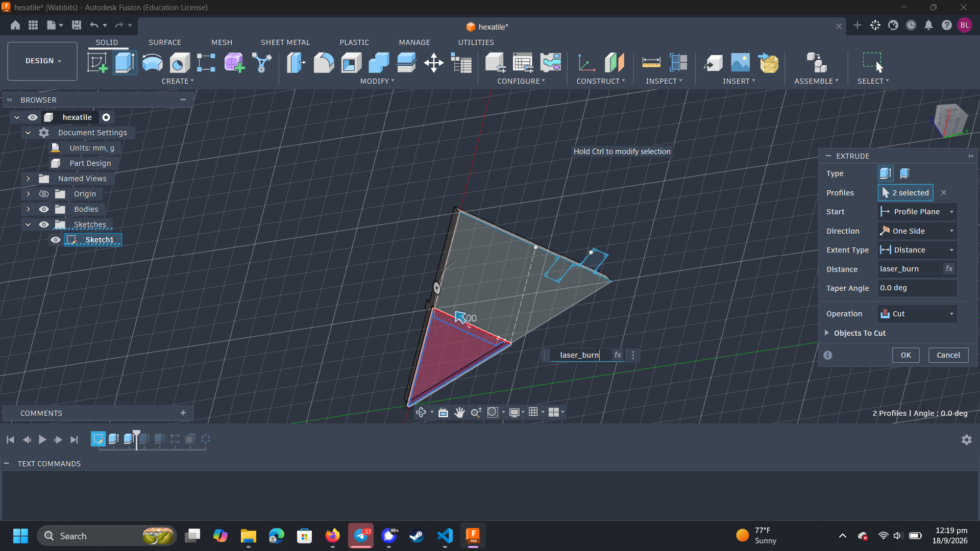The width and height of the screenshot is (980, 551).
Task: Switch to the SURFACE tab
Action: [164, 42]
